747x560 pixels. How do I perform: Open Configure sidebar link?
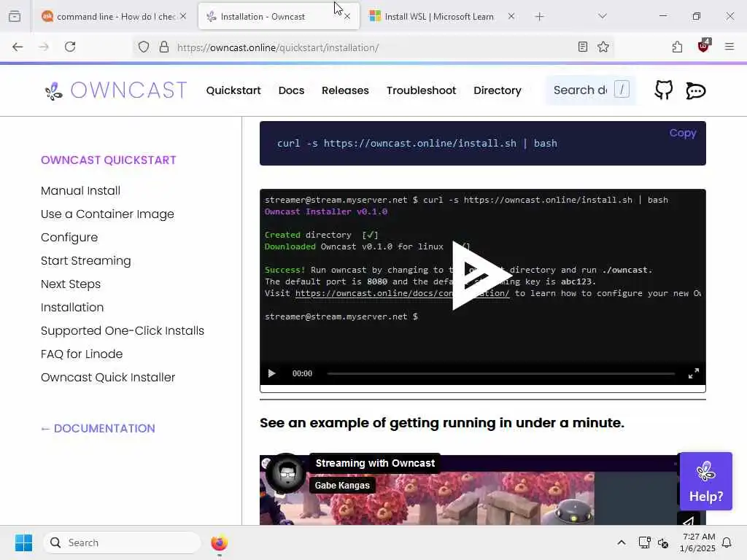pyautogui.click(x=69, y=237)
